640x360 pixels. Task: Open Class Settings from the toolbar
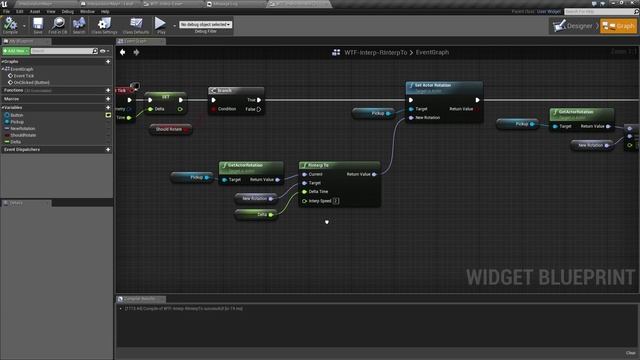(104, 24)
